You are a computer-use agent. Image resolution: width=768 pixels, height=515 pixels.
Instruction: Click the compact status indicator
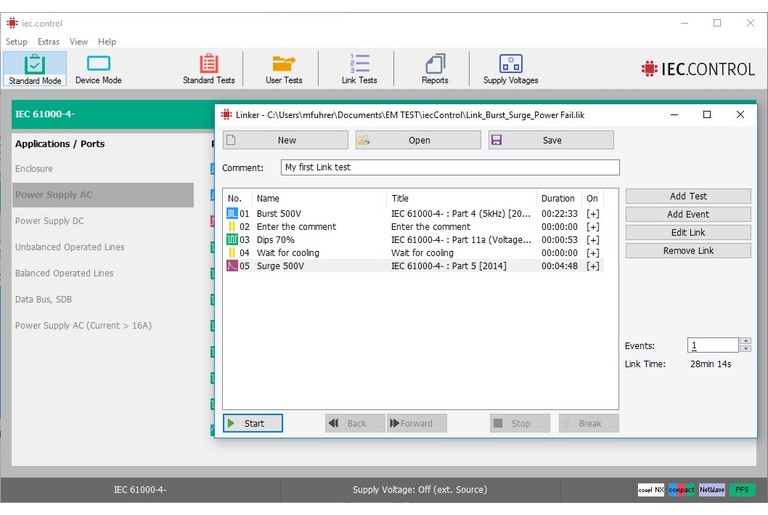point(681,490)
